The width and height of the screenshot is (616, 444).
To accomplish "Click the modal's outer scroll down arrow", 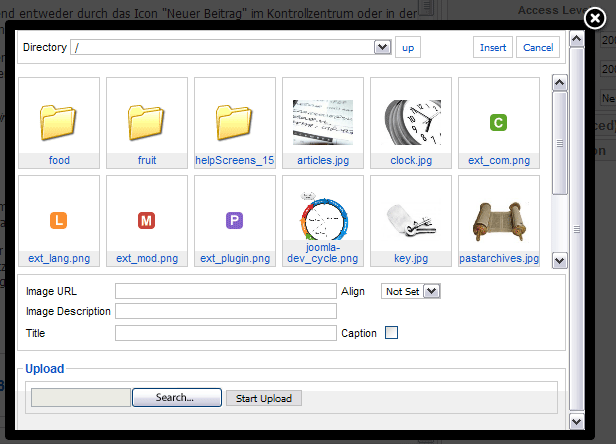I will 576,422.
